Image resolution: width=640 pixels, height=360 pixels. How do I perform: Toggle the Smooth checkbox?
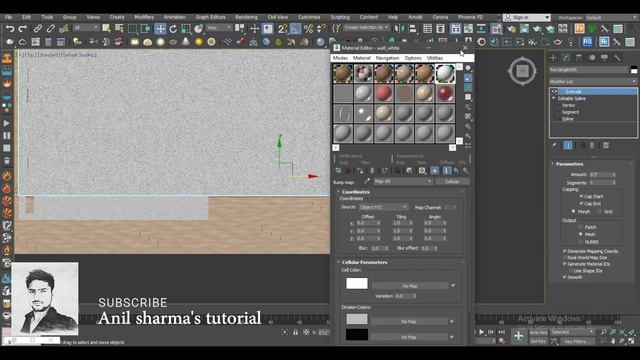click(x=565, y=277)
